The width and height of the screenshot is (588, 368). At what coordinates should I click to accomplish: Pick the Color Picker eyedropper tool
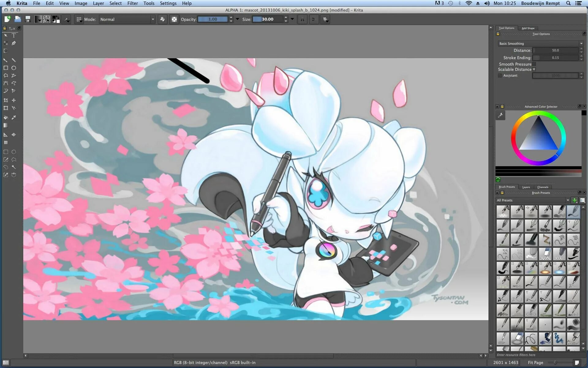(x=13, y=117)
